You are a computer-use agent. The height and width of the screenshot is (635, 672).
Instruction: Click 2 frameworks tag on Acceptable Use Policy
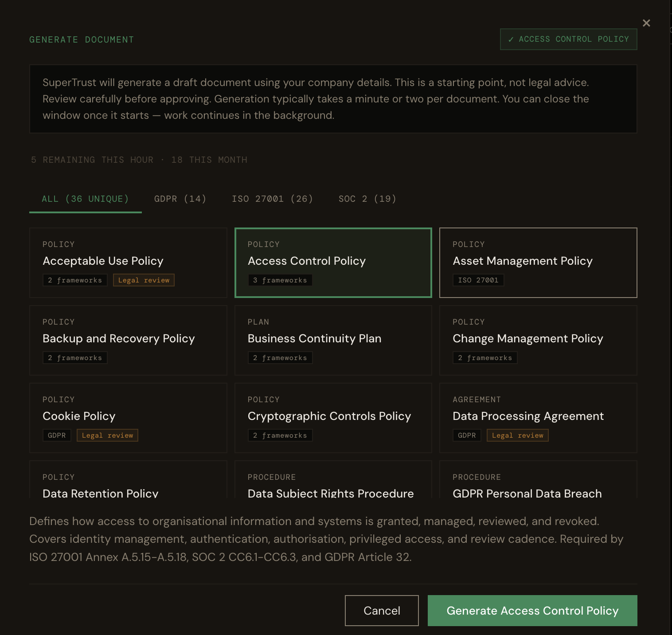click(x=75, y=280)
